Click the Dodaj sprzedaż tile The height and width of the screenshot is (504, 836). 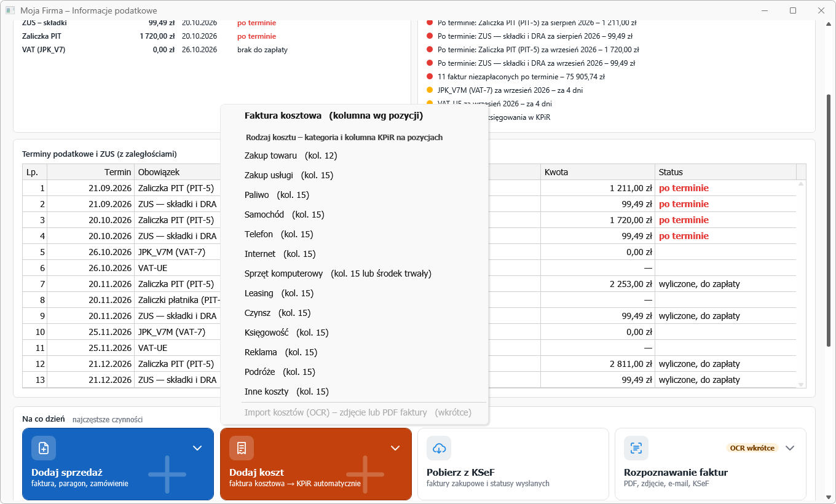click(x=117, y=464)
